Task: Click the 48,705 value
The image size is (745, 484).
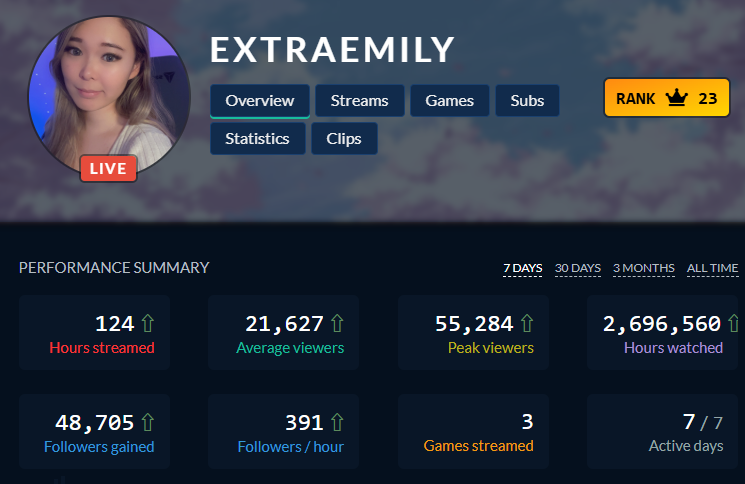Action: tap(95, 423)
